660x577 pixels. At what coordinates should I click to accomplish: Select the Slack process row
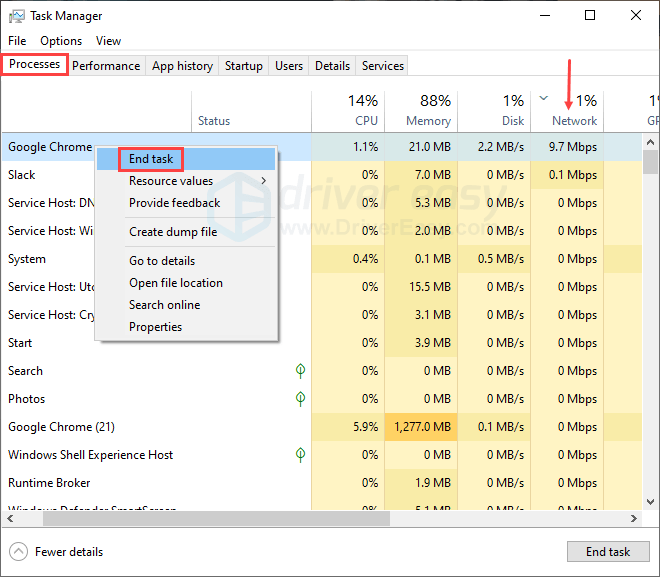[x=322, y=175]
